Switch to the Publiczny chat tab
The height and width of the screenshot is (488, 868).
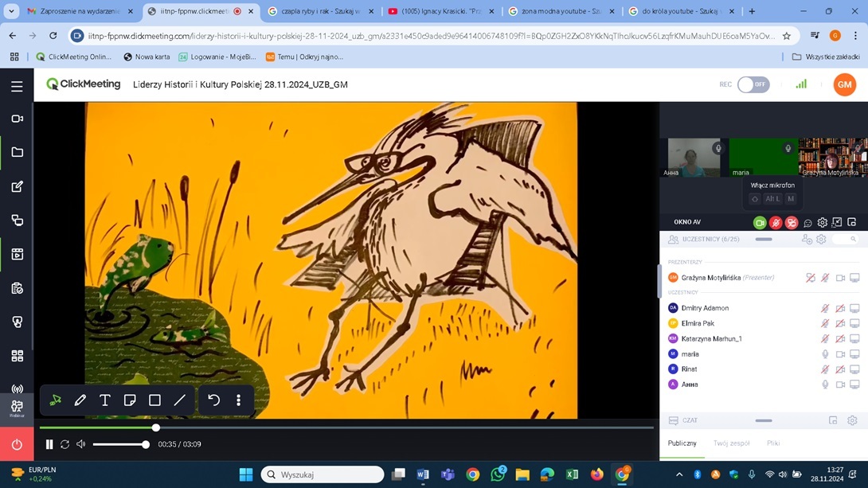[x=682, y=443]
